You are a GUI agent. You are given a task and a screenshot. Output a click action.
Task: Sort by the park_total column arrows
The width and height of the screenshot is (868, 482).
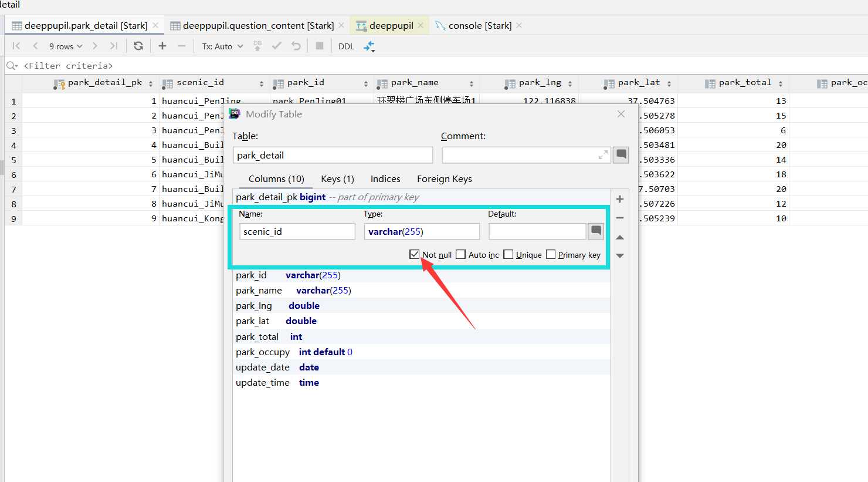781,83
